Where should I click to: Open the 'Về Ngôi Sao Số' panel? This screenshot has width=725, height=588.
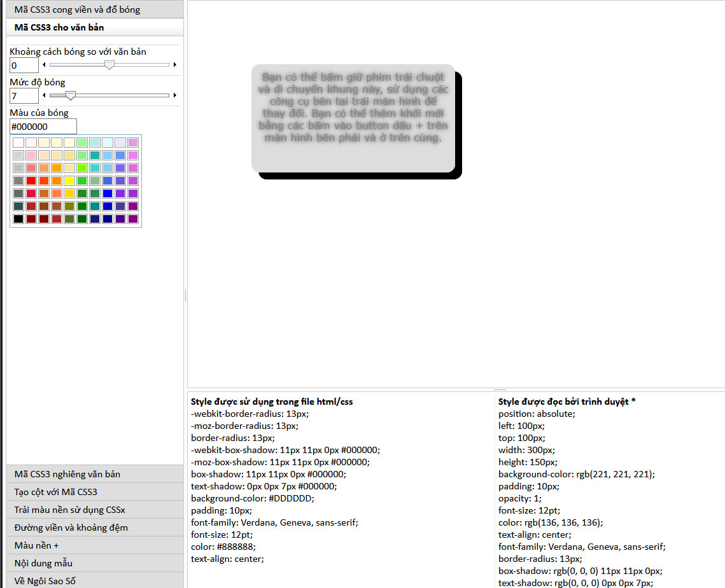coord(95,580)
